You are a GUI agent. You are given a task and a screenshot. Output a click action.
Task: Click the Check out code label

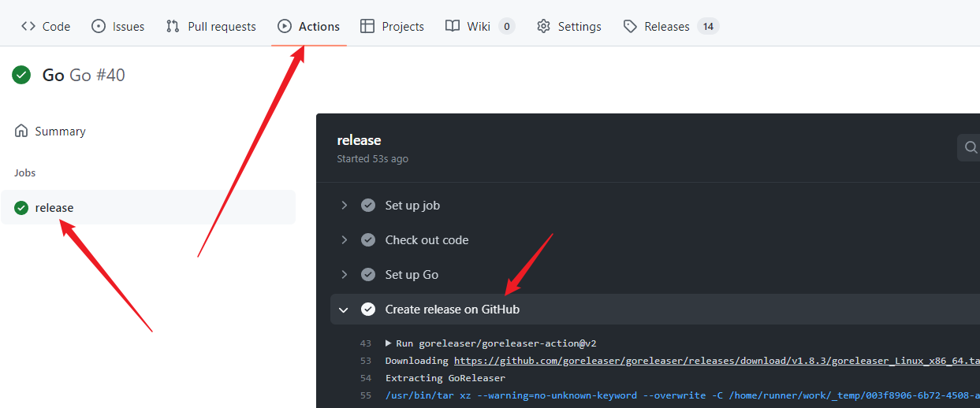click(x=427, y=240)
